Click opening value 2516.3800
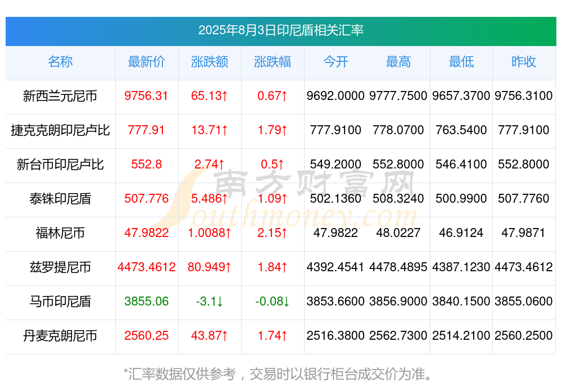 pyautogui.click(x=336, y=336)
